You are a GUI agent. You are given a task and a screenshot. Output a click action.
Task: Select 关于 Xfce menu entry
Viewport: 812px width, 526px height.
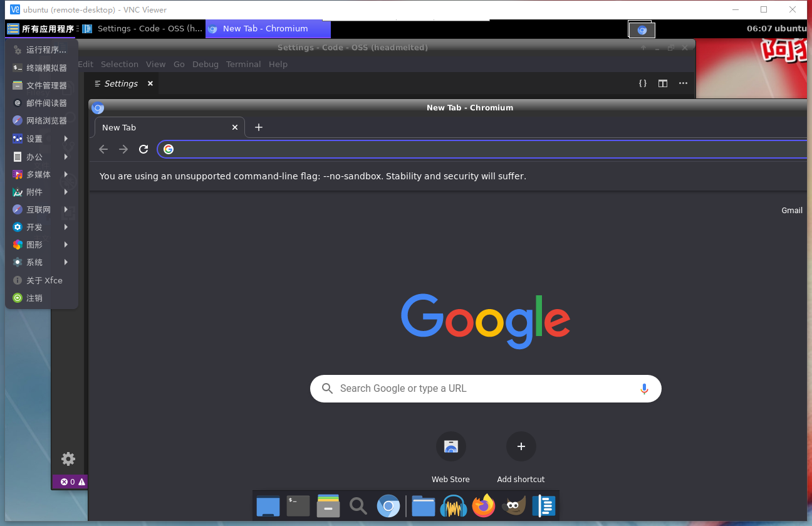[x=41, y=280]
